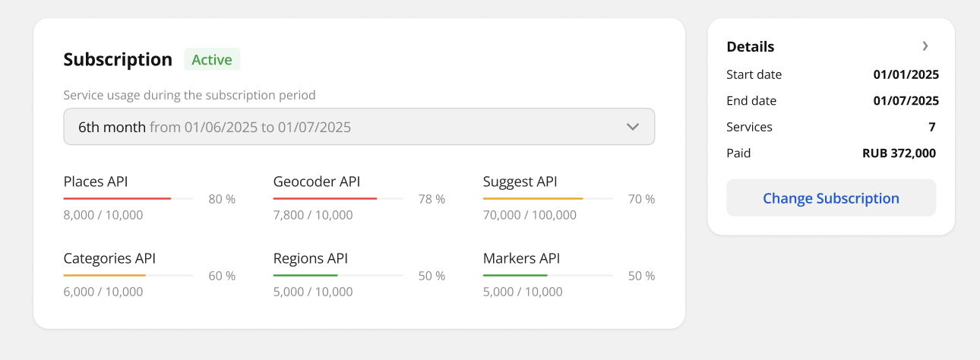Click the Places API usage bar
Screen dimensions: 980x360
tap(128, 199)
